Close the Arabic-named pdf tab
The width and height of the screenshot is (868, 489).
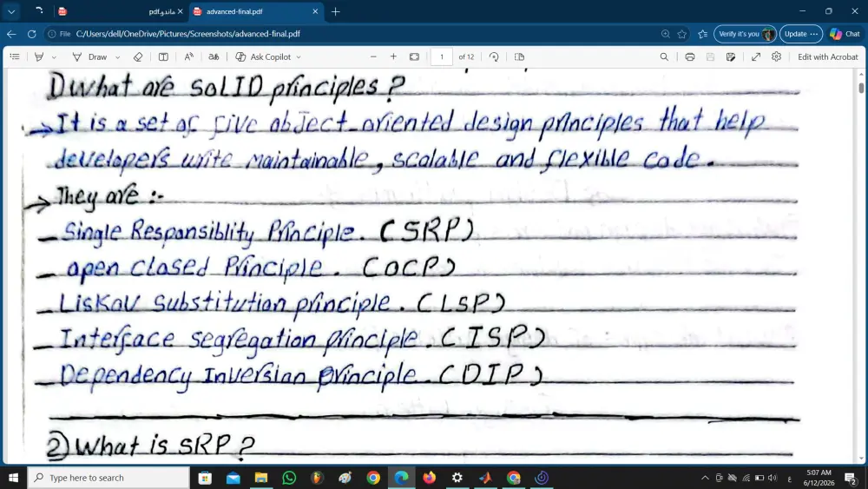pyautogui.click(x=180, y=11)
